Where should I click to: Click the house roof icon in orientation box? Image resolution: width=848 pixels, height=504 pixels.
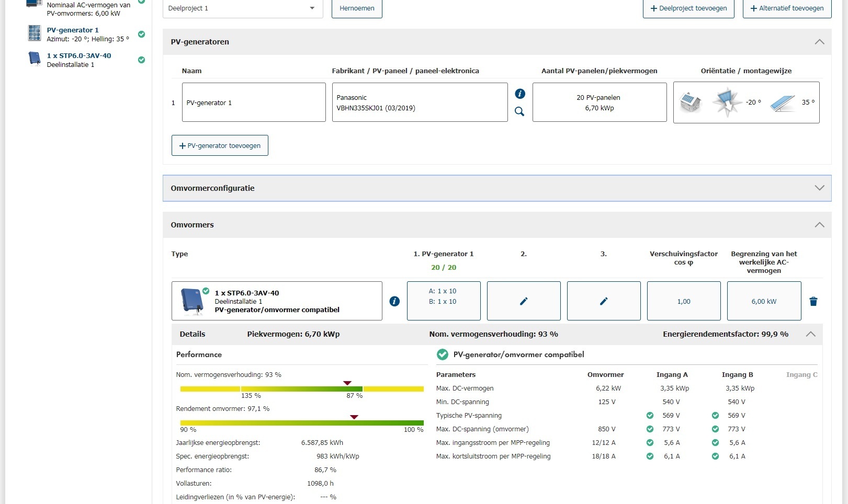(690, 102)
